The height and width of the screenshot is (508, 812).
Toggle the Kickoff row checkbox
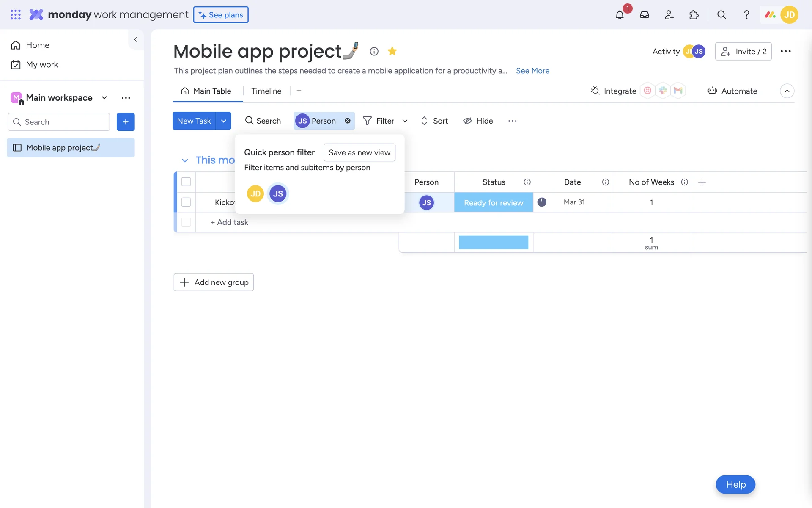(186, 202)
